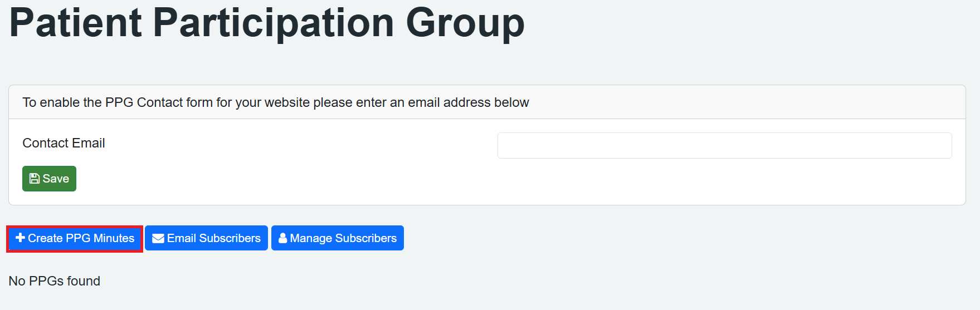Focus the Contact Email input field
Screen dimensions: 980x310
[724, 145]
